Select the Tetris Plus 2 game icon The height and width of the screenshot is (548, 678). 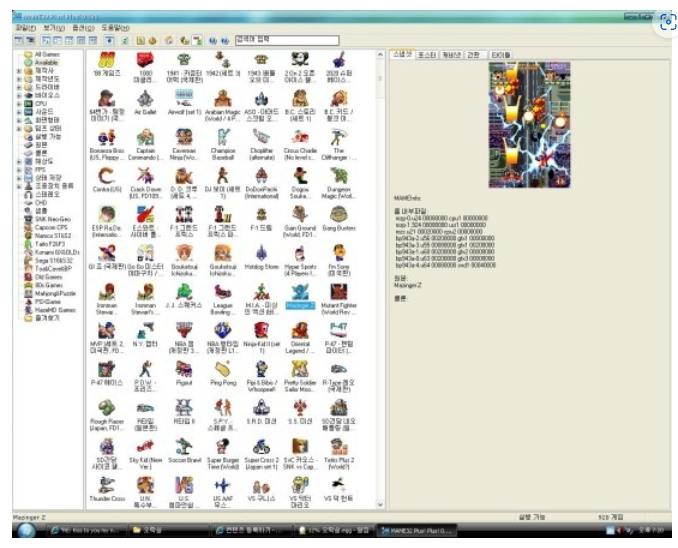pos(339,454)
